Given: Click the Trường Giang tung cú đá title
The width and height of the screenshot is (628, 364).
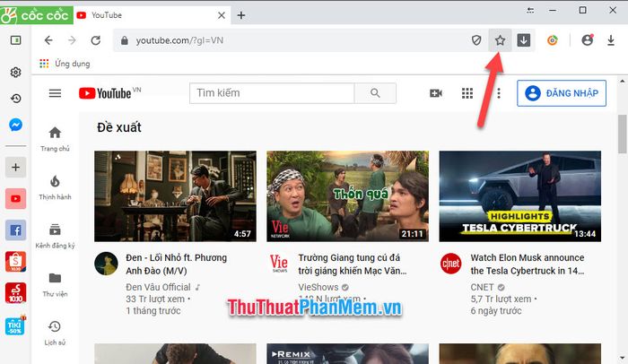Looking at the screenshot, I should coord(353,264).
